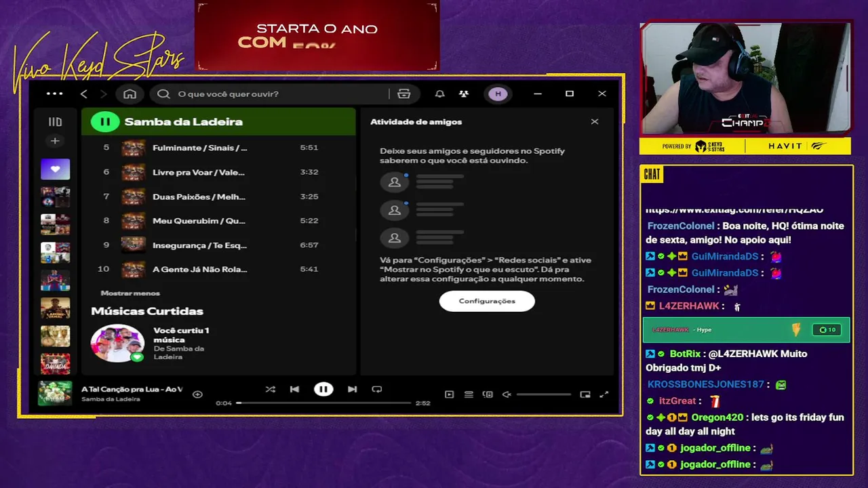Viewport: 868px width, 488px height.
Task: Open the three-dot menu in Spotify
Action: (54, 94)
